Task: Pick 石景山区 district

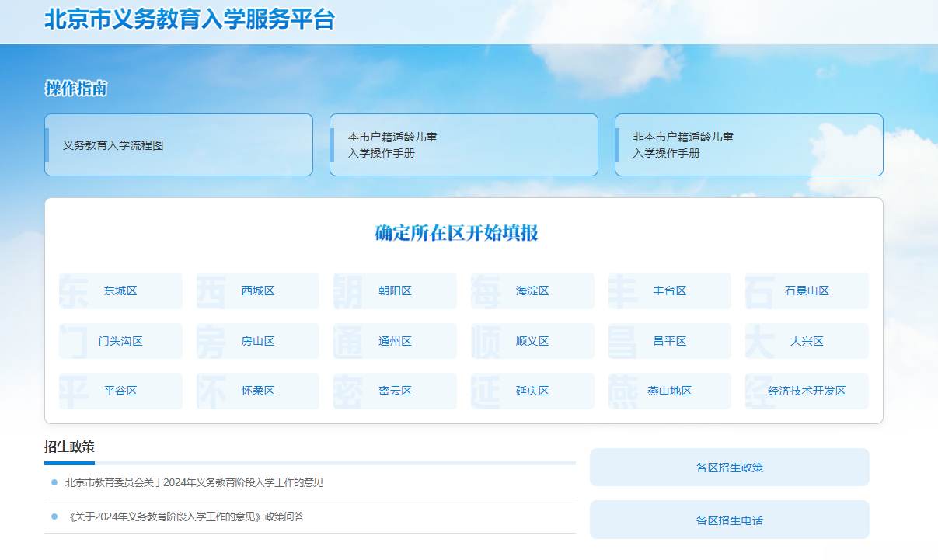Action: point(807,290)
